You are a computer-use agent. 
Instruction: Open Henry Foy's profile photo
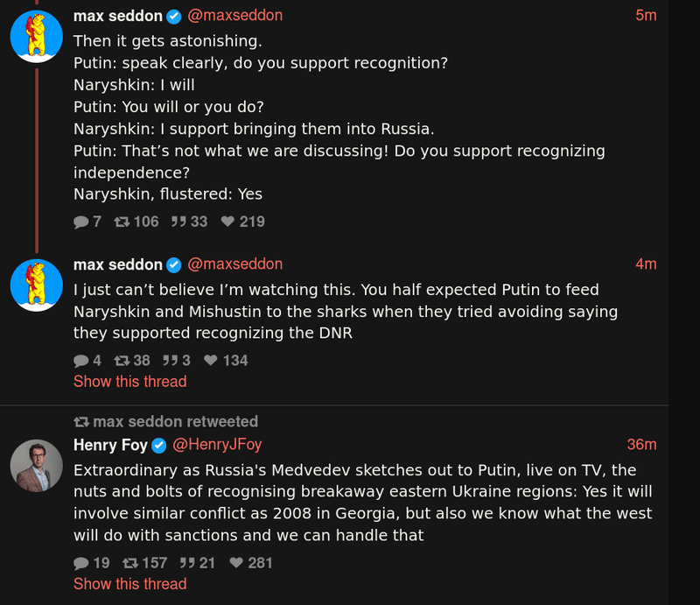click(x=36, y=465)
